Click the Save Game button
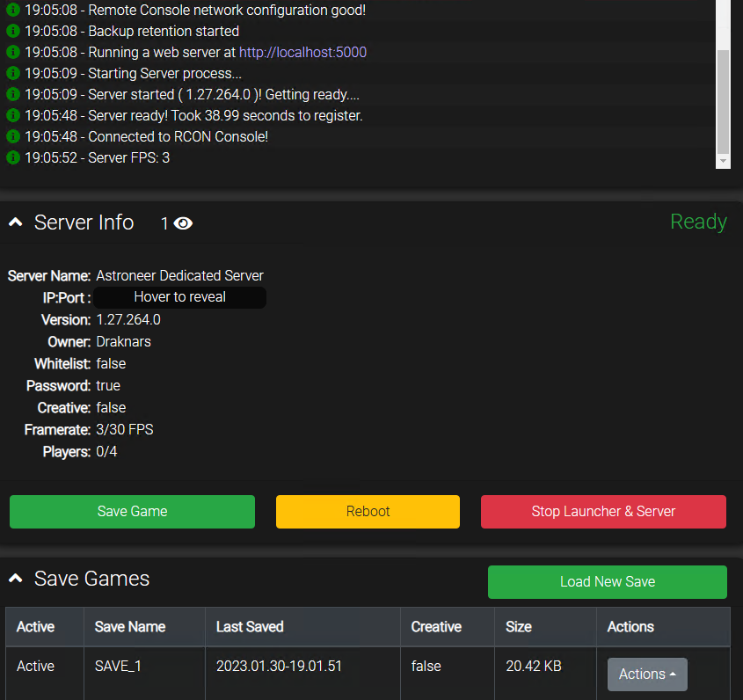 (x=132, y=512)
